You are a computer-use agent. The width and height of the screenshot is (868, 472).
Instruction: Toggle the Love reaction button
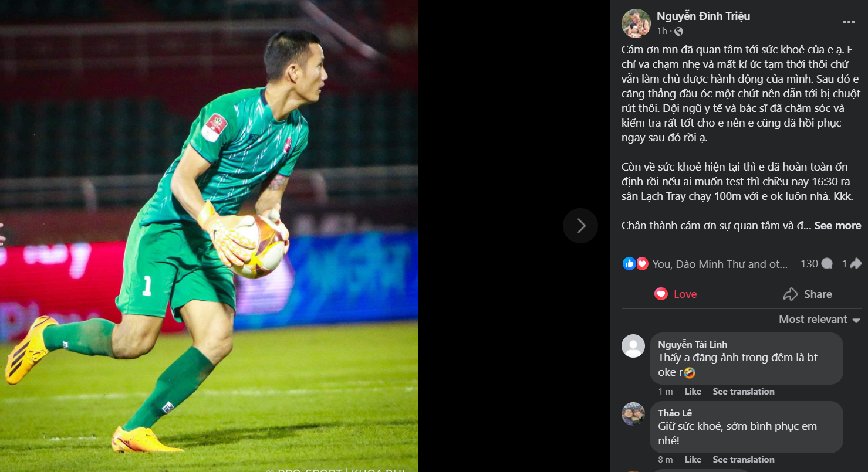(676, 294)
